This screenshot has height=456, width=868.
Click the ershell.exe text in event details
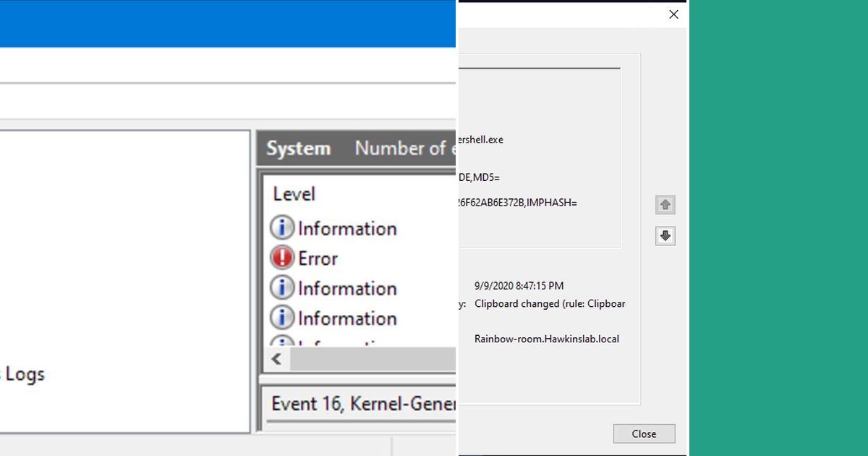481,140
